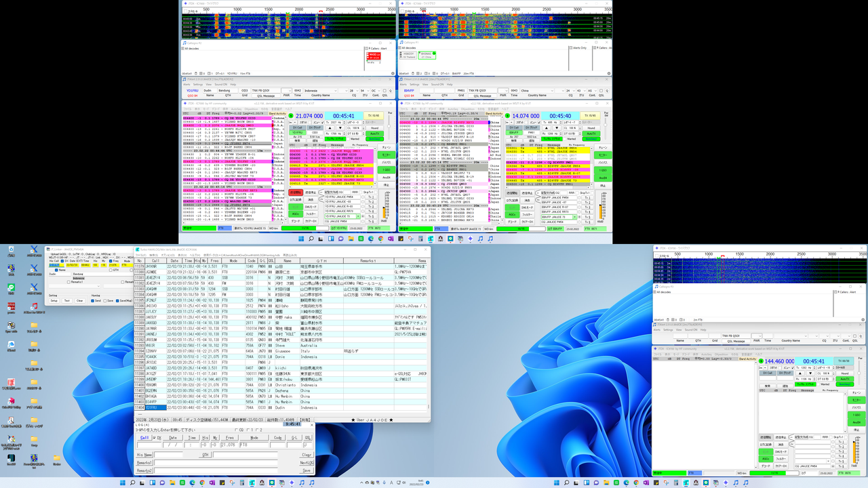The width and height of the screenshot is (868, 488).
Task: Open the band selector left of 21.074 000
Action: point(293,122)
